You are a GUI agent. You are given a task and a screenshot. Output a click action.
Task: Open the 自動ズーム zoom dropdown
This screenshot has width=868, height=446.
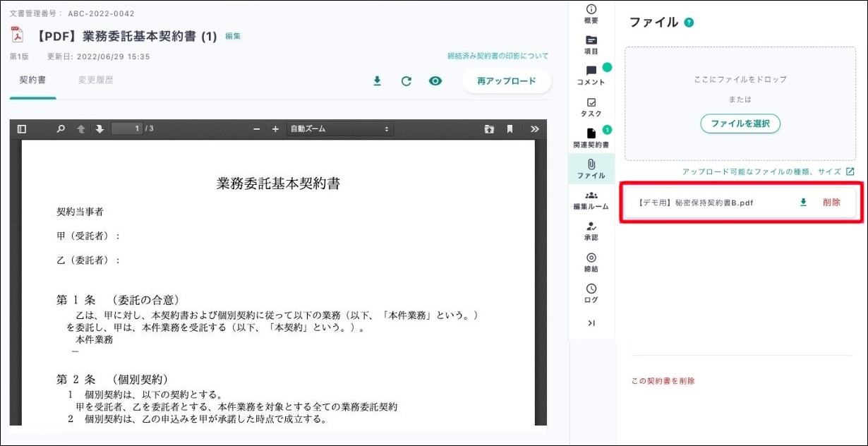pyautogui.click(x=339, y=129)
